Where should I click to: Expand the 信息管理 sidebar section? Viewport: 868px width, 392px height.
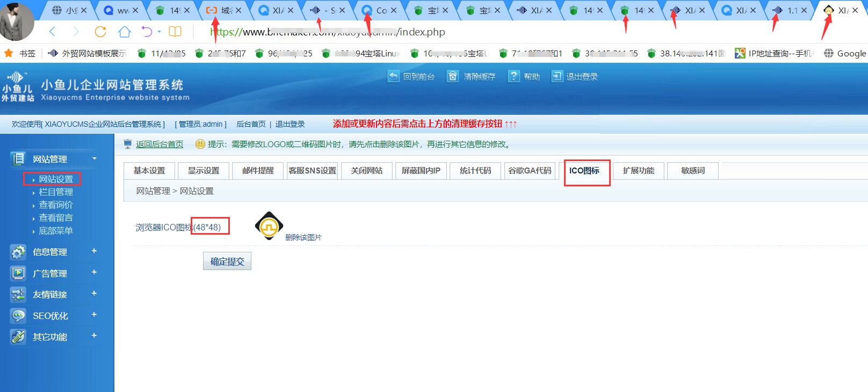coord(94,251)
